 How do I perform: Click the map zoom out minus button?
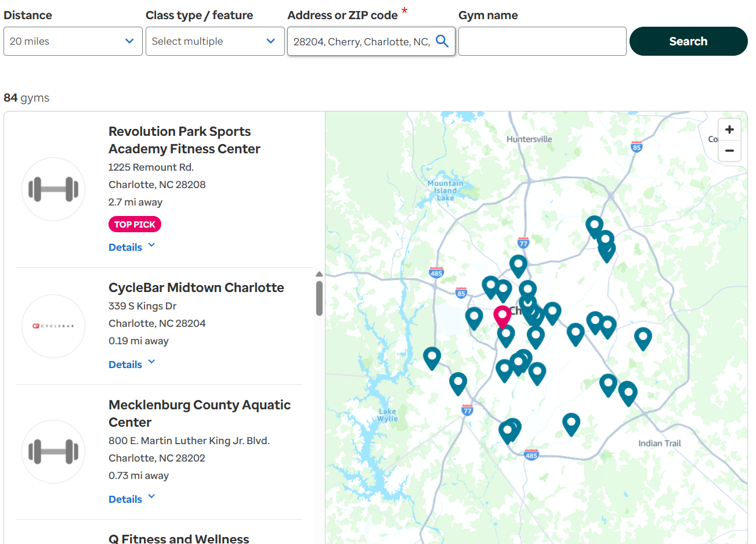point(729,151)
